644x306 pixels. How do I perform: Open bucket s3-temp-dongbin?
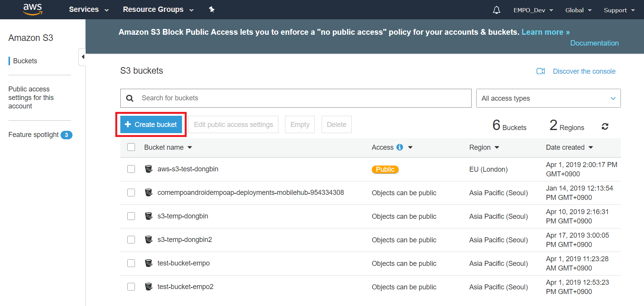point(183,216)
